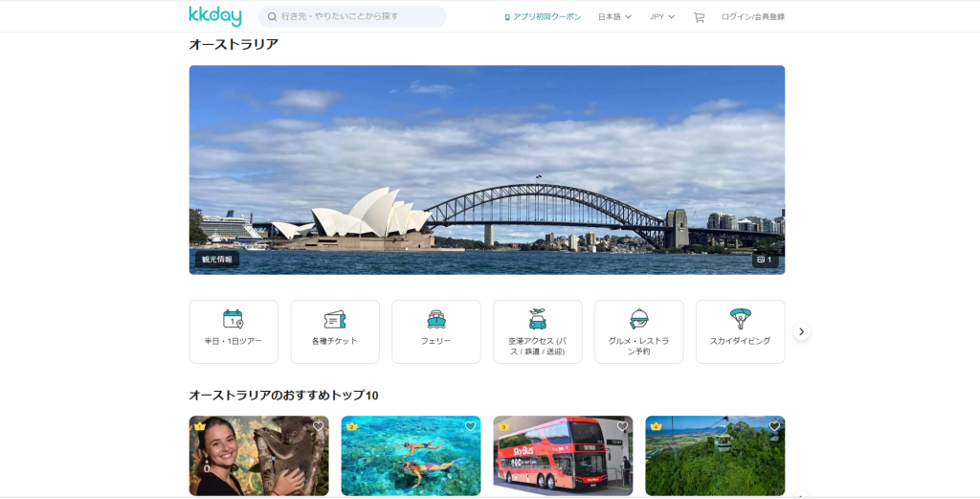Choose the 各種チケット ticket category
The height and width of the screenshot is (499, 980).
tap(334, 331)
